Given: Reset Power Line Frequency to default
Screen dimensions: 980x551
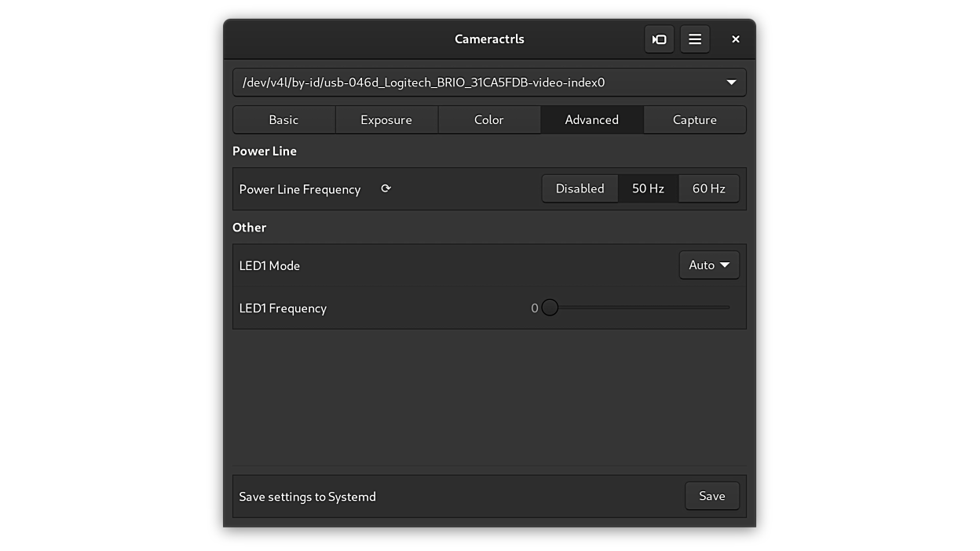Looking at the screenshot, I should click(386, 188).
